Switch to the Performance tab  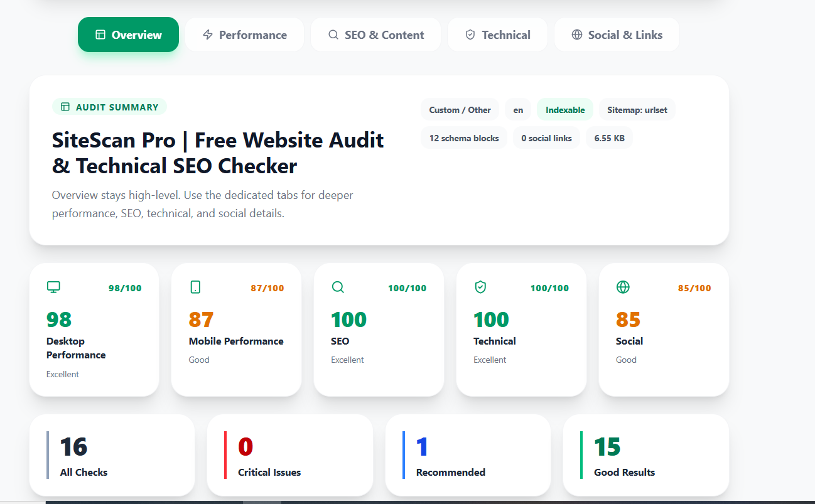click(244, 35)
